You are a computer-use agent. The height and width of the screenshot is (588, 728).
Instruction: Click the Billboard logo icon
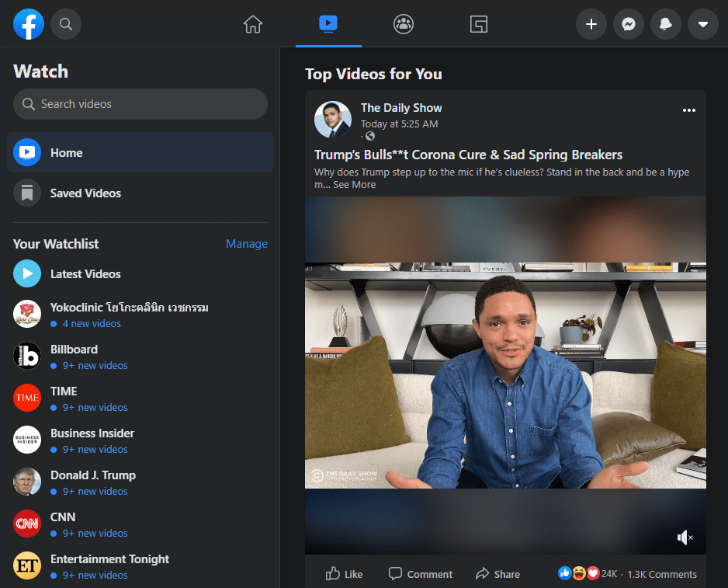coord(27,356)
